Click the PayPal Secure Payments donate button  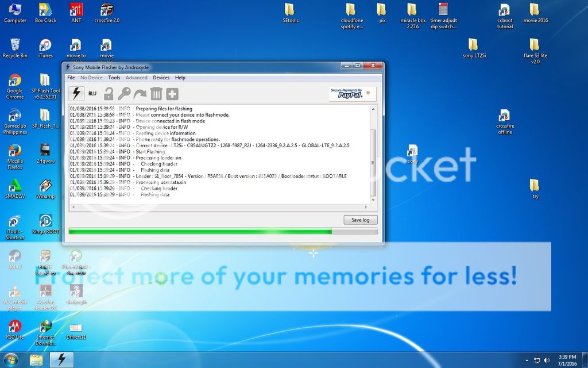(x=353, y=93)
